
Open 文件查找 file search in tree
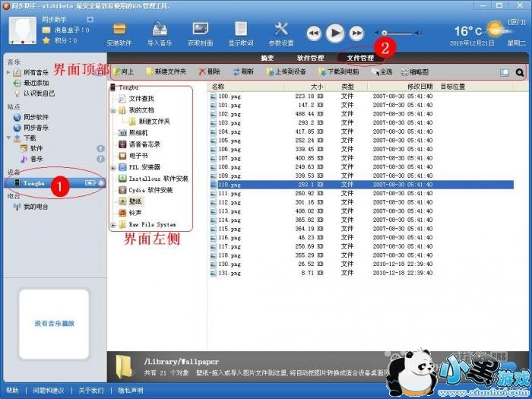point(141,98)
